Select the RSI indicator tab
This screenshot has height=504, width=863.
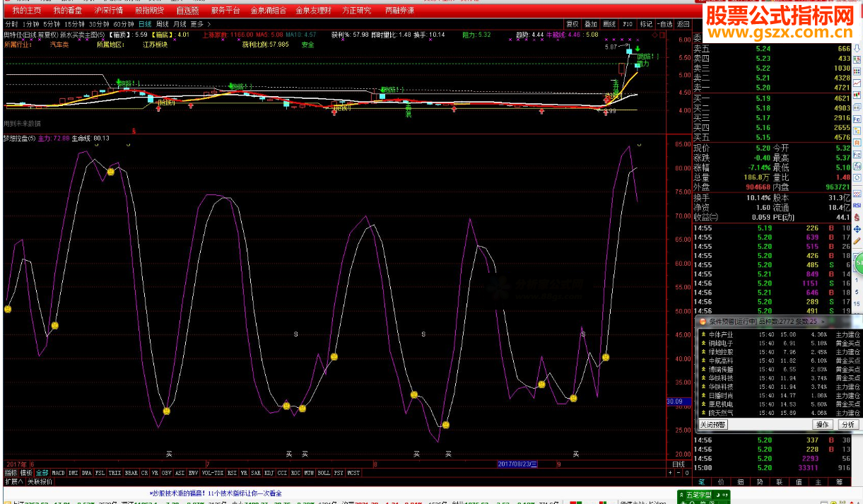(x=232, y=473)
